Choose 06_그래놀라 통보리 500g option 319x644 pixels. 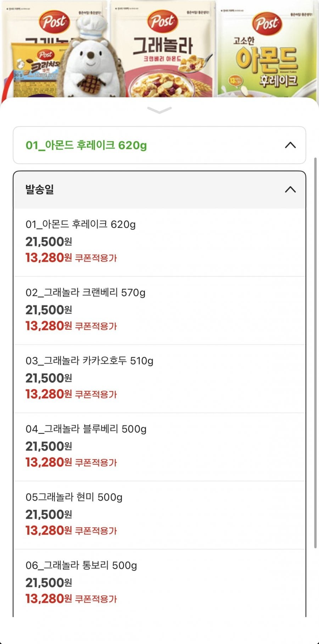[x=81, y=565]
